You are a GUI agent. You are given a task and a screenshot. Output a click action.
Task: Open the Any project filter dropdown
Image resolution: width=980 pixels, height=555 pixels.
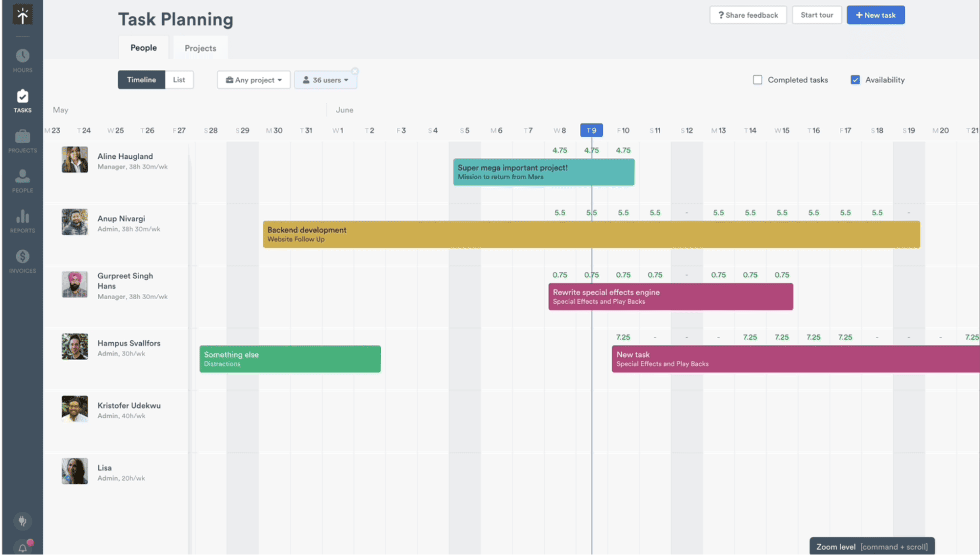[x=253, y=79]
